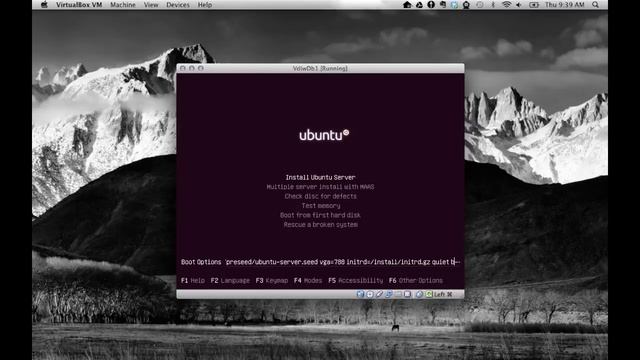Viewport: 640px width, 360px height.
Task: Open the Wi-Fi status menu
Action: point(507,5)
